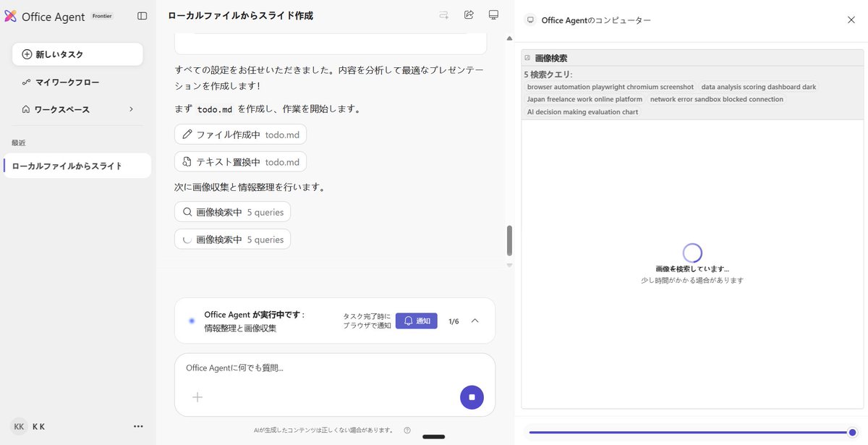This screenshot has width=868, height=445.
Task: Open the ファイル作成中 todo.md step
Action: [240, 135]
